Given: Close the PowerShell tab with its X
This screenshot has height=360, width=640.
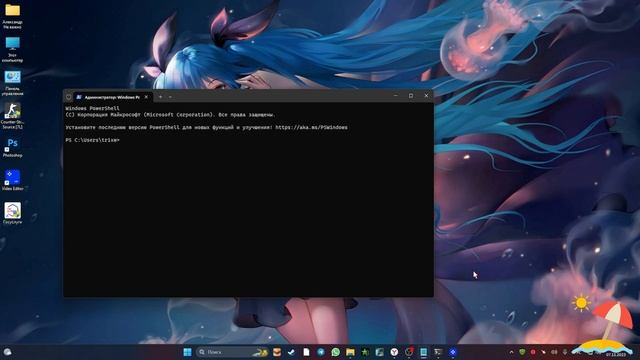Looking at the screenshot, I should click(x=146, y=97).
